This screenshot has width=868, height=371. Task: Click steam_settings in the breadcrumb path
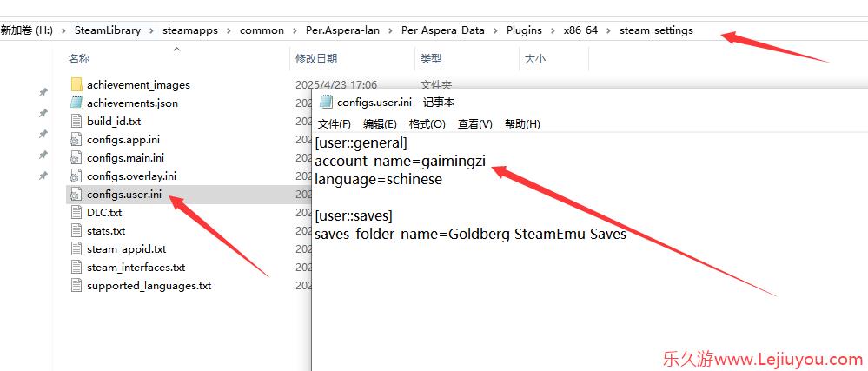coord(656,30)
